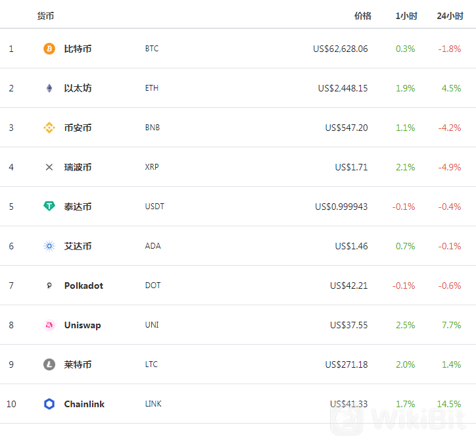
Task: Click Litecoin's 24-hour change 1.4%
Action: click(452, 364)
